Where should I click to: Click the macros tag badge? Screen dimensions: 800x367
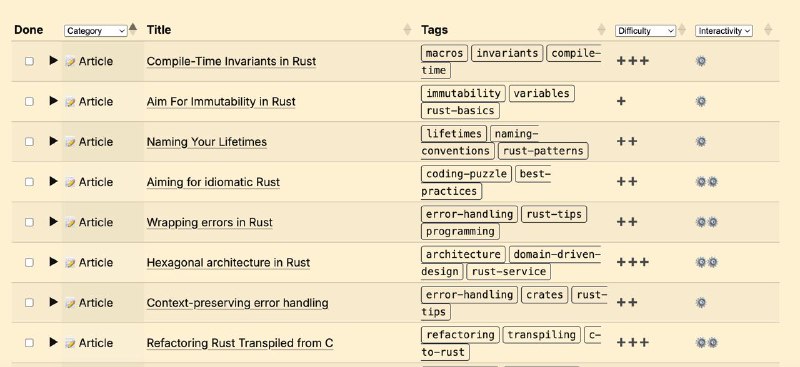444,53
